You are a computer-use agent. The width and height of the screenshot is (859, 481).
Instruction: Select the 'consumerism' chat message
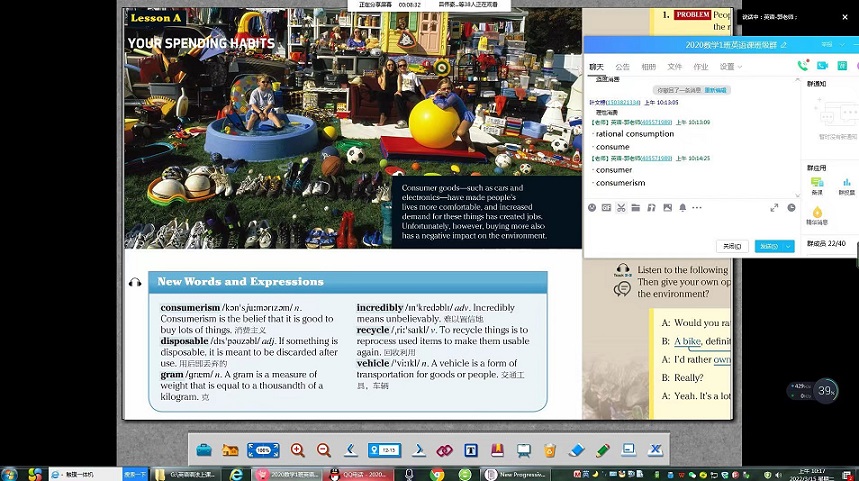point(621,183)
